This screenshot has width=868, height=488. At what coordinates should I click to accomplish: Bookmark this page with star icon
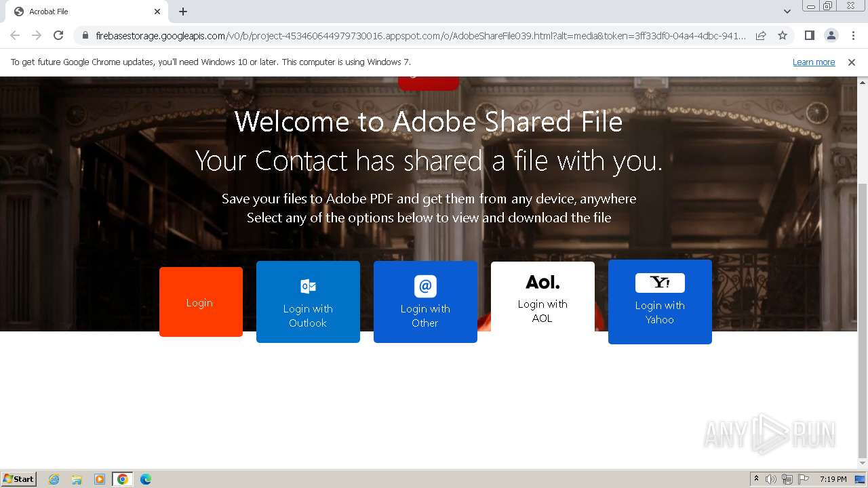pos(783,35)
